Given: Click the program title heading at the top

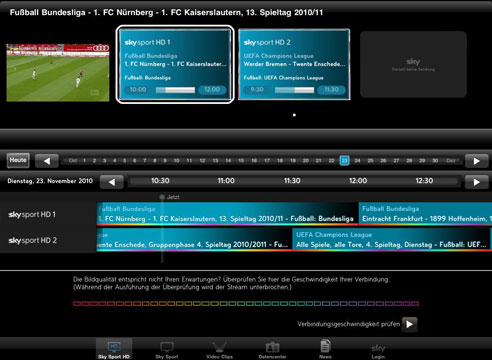Looking at the screenshot, I should [x=166, y=13].
